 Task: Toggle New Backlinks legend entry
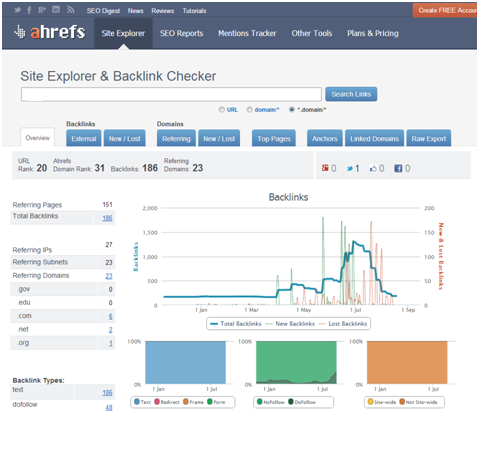click(290, 324)
